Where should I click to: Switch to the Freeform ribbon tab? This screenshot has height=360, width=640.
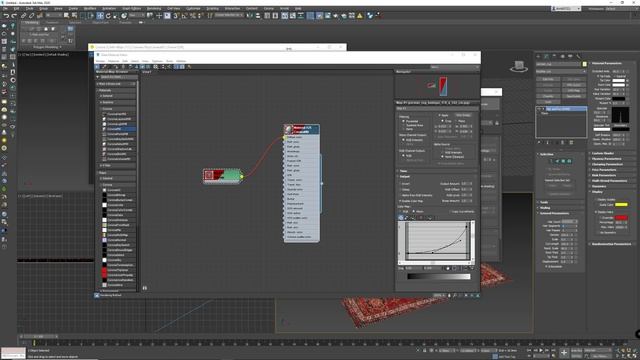52,23
